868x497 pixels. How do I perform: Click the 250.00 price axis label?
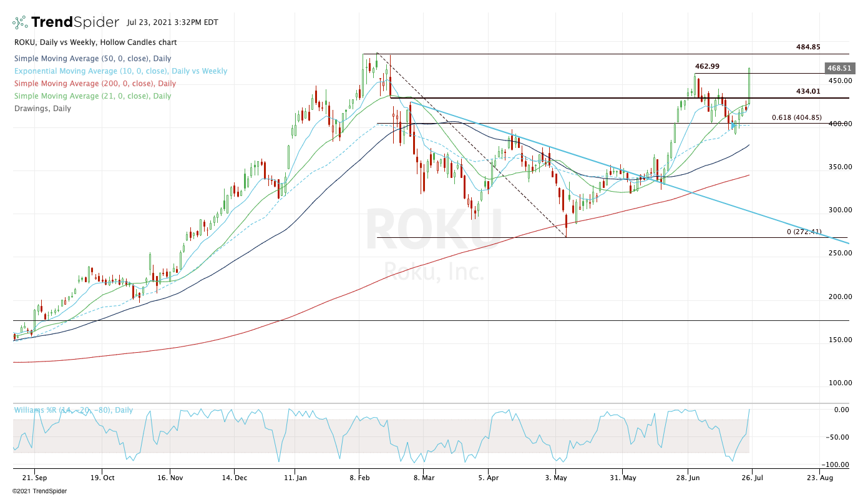(x=840, y=253)
